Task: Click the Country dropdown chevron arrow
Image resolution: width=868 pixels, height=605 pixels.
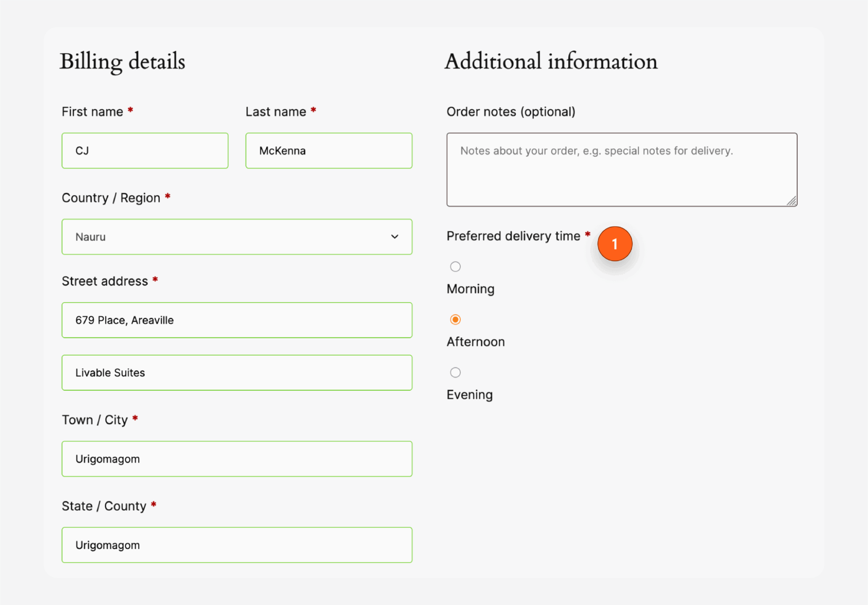Action: coord(395,237)
